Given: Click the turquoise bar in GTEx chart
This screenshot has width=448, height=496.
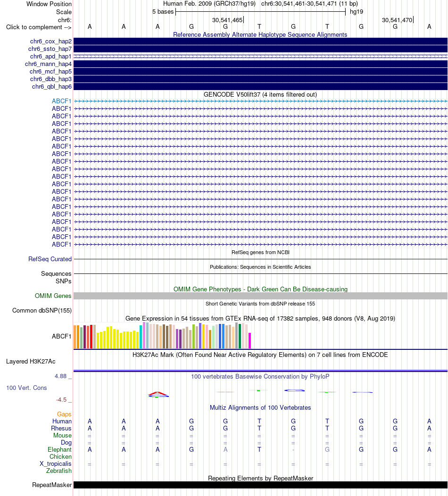Looking at the screenshot, I should tap(141, 337).
